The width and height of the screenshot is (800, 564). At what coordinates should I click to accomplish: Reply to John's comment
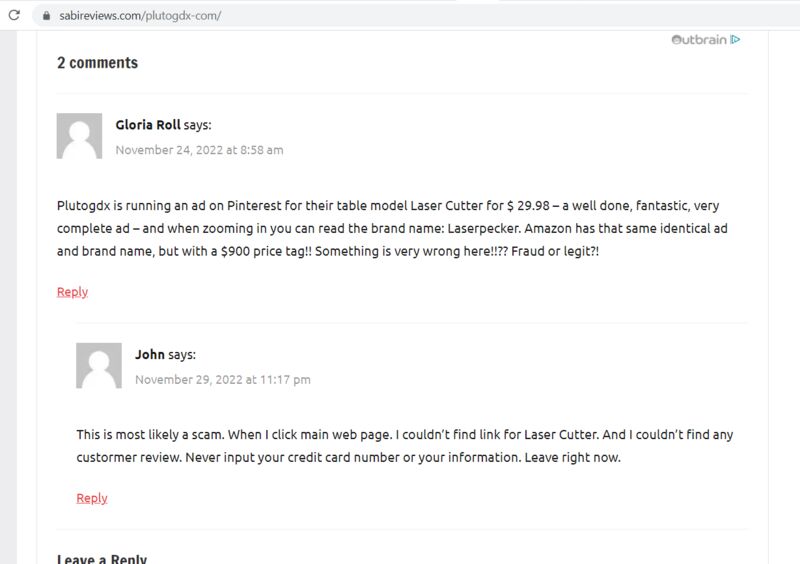pos(92,498)
